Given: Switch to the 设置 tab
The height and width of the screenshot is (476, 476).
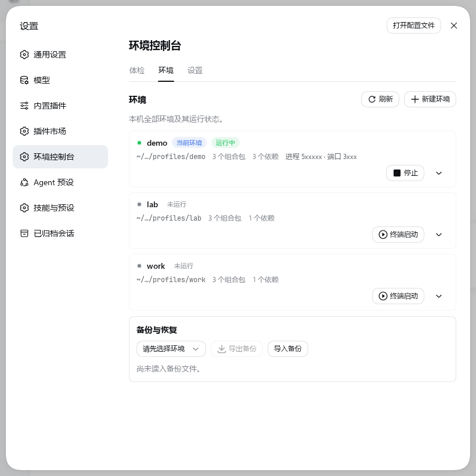Looking at the screenshot, I should (195, 70).
